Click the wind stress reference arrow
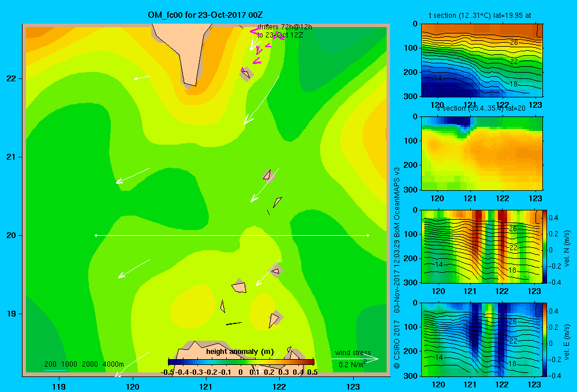This screenshot has width=577, height=392. pyautogui.click(x=355, y=359)
